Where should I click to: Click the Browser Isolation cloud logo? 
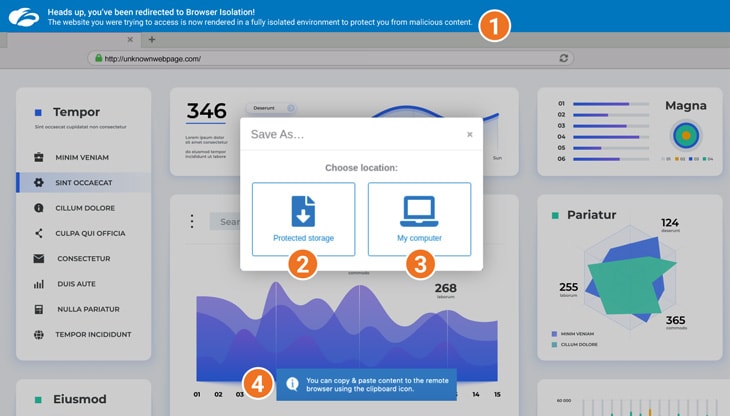22,17
